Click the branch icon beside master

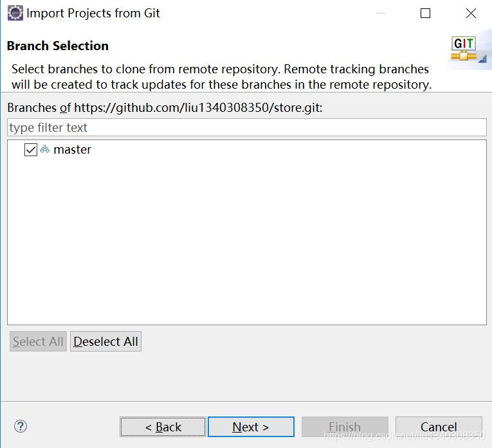tap(45, 149)
